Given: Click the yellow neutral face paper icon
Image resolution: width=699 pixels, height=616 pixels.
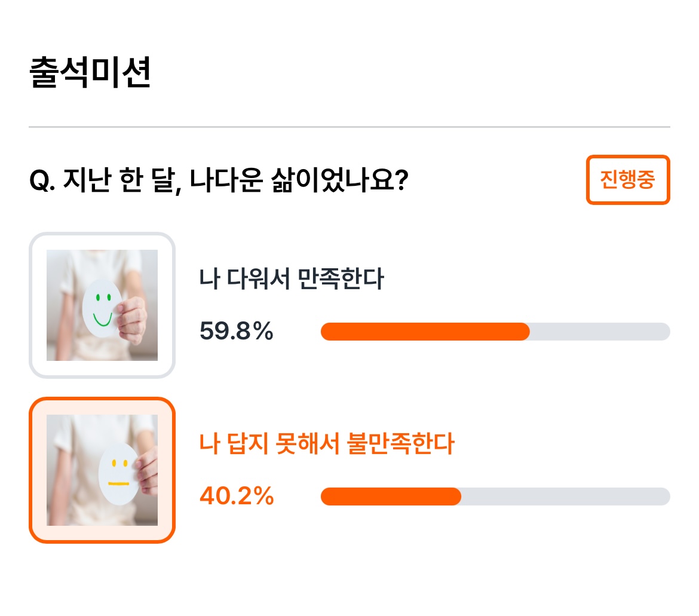Looking at the screenshot, I should point(118,474).
